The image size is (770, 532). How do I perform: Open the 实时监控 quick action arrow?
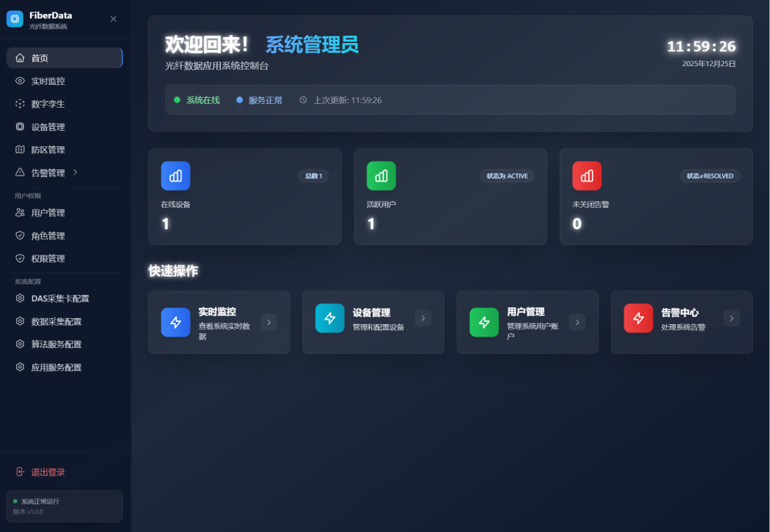[x=269, y=322]
